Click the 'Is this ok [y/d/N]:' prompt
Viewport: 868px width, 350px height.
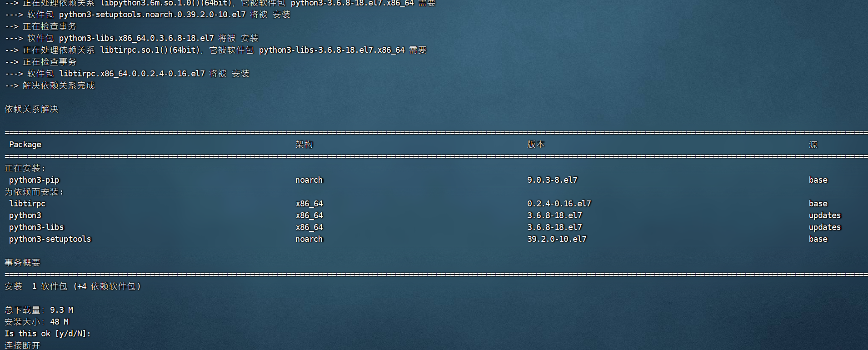point(48,334)
